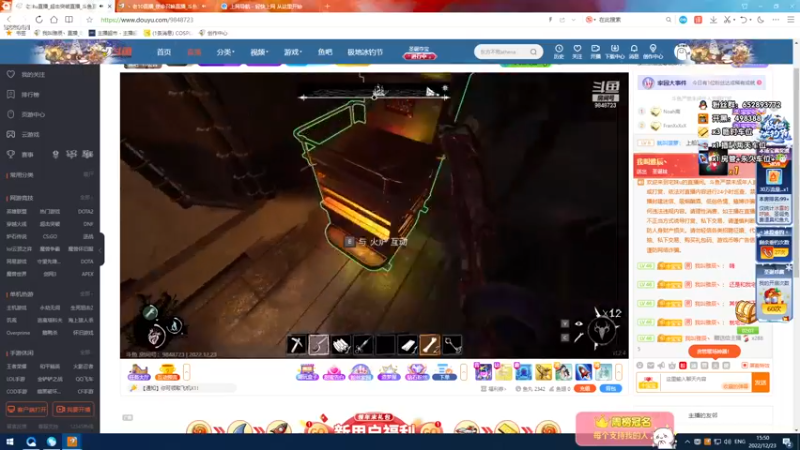Image resolution: width=800 pixels, height=450 pixels.
Task: Collapse the left sidebar with the edge handle
Action: (x=101, y=249)
